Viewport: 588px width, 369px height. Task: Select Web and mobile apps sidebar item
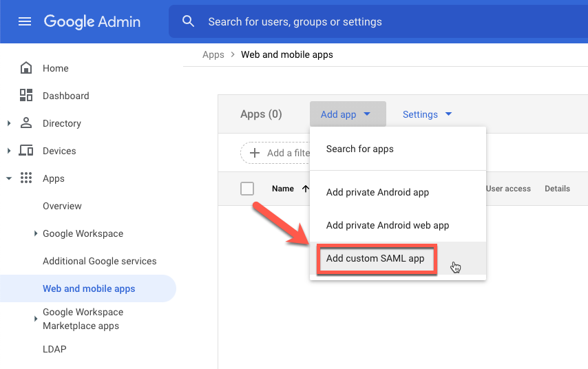click(89, 288)
